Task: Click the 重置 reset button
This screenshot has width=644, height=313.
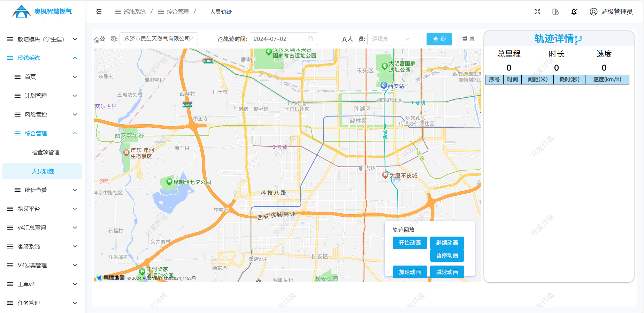Action: click(468, 39)
